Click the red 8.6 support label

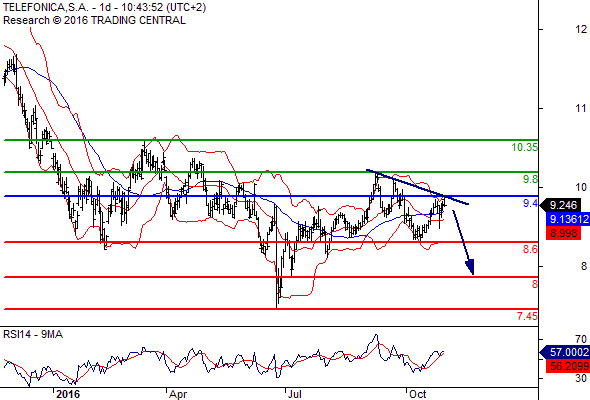[x=531, y=249]
